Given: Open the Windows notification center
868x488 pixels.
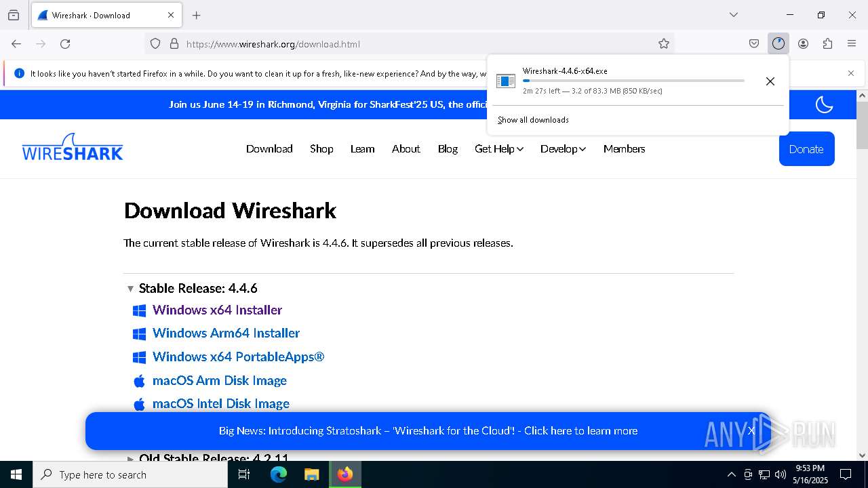Looking at the screenshot, I should tap(846, 474).
